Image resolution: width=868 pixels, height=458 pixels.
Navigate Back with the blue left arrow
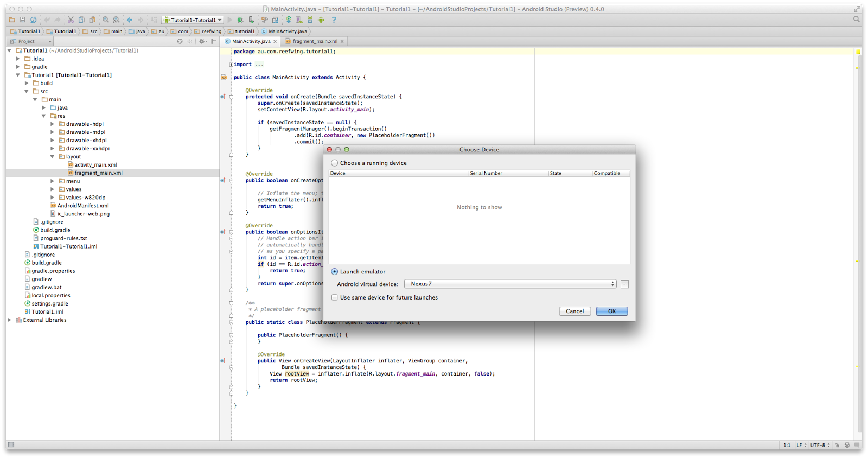point(130,20)
